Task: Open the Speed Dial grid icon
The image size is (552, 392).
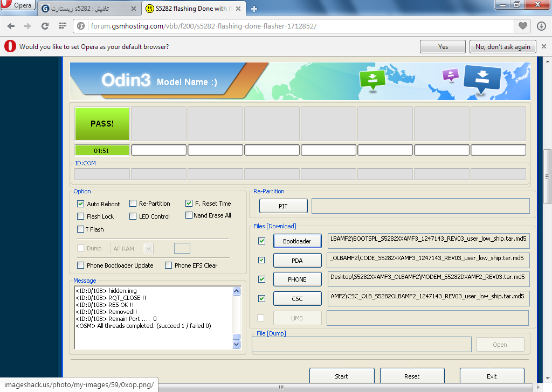Action: point(63,26)
